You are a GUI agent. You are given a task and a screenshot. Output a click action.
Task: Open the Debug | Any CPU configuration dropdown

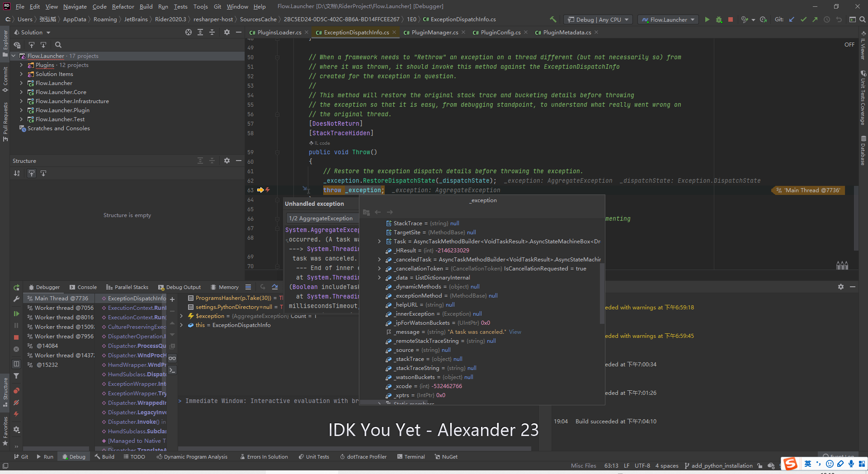click(599, 19)
